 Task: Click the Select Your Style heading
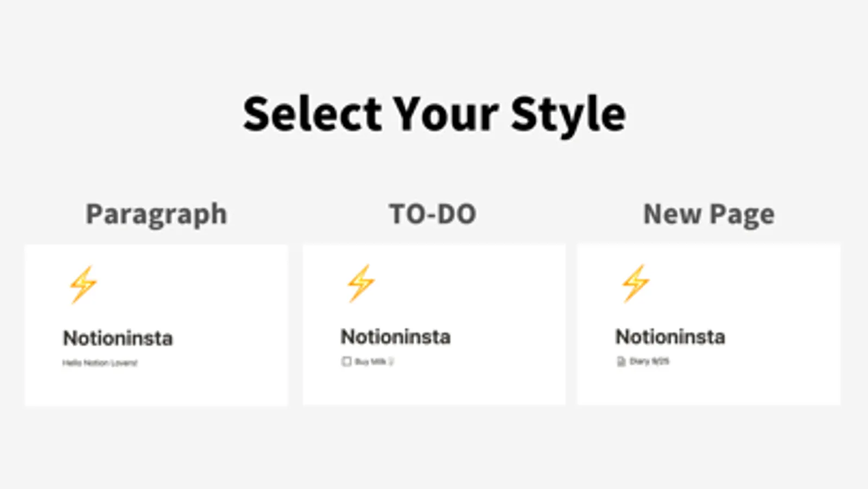click(434, 114)
